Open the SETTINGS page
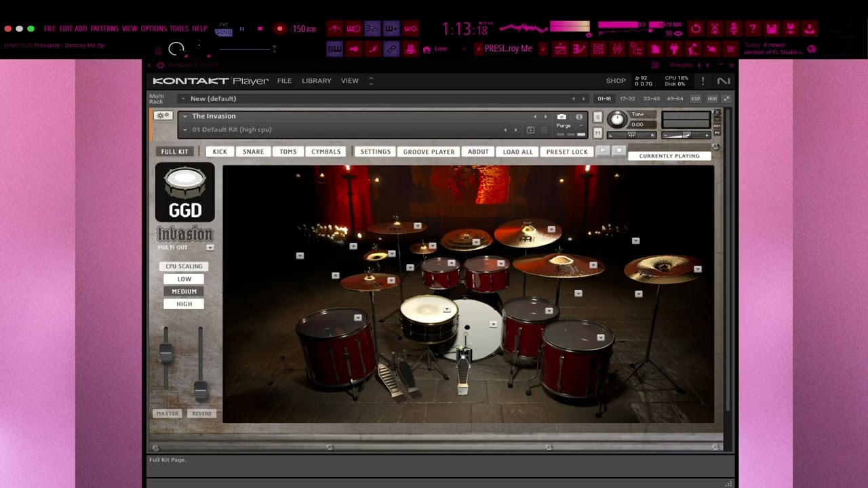Image resolution: width=868 pixels, height=488 pixels. pos(376,152)
